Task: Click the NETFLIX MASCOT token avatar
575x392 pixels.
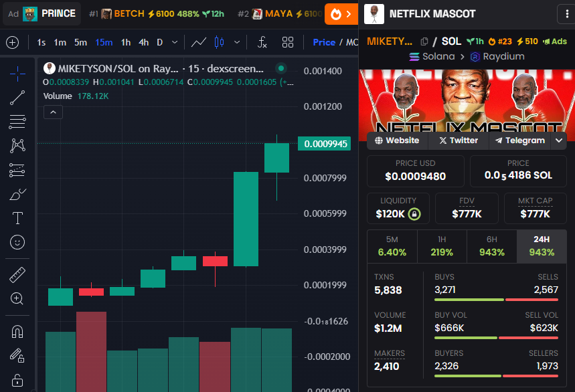Action: [374, 14]
